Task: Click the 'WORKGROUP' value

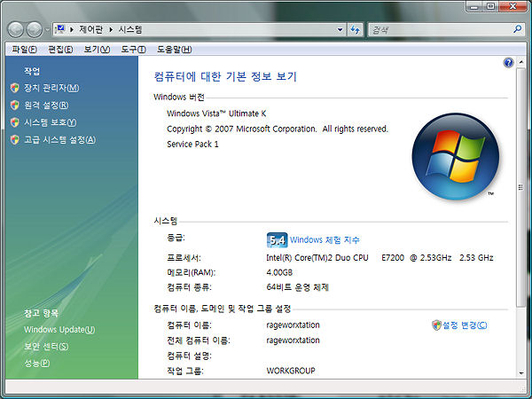Action: 291,371
